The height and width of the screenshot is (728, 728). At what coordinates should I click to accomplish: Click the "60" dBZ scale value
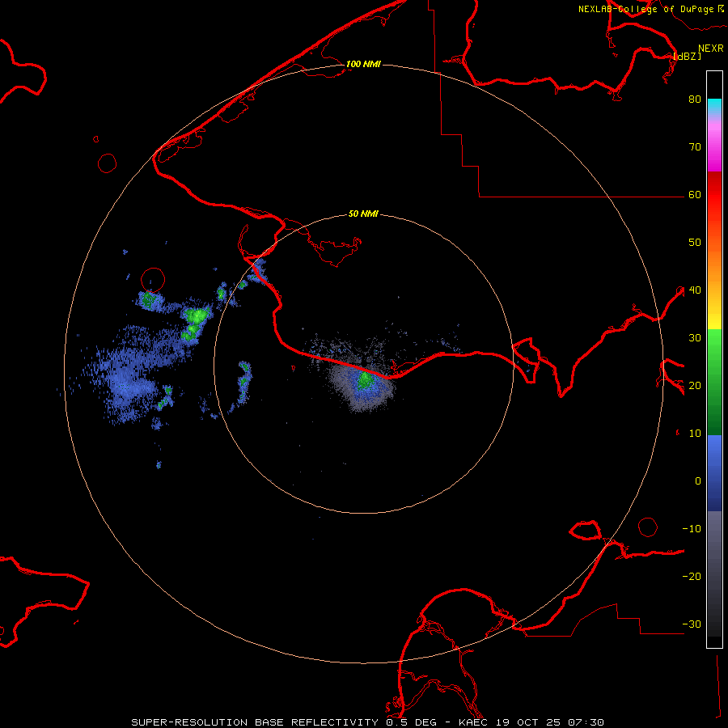[695, 195]
